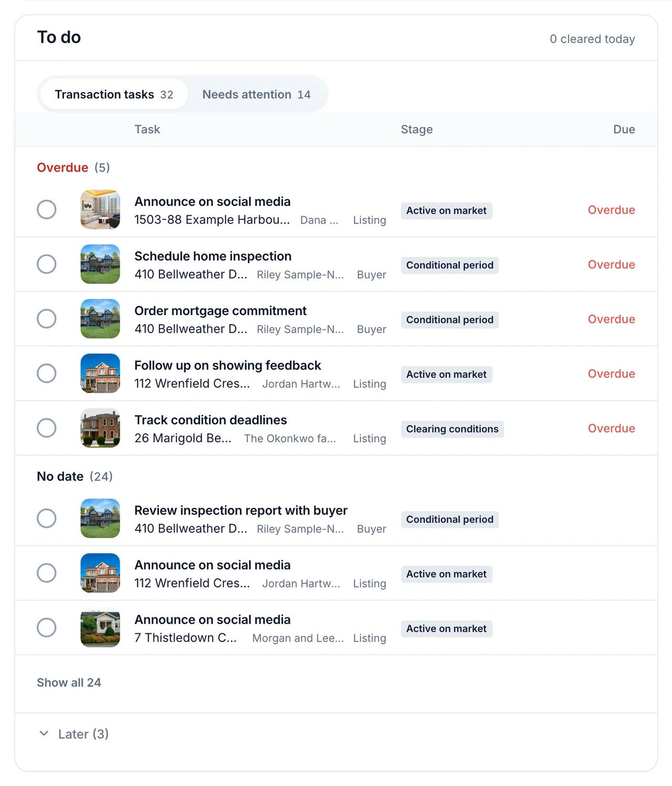
Task: Click the Overdue label for Order mortgage commitment
Action: point(612,319)
